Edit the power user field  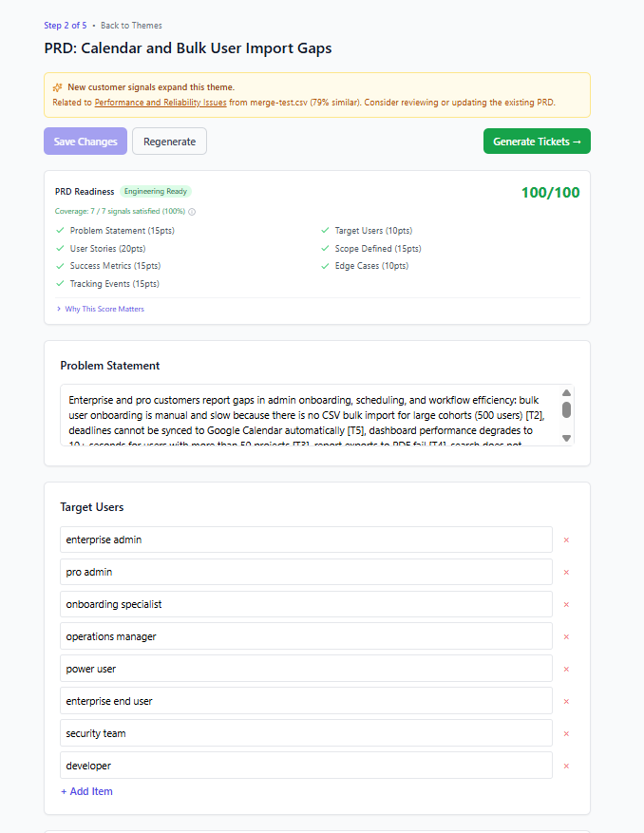306,670
